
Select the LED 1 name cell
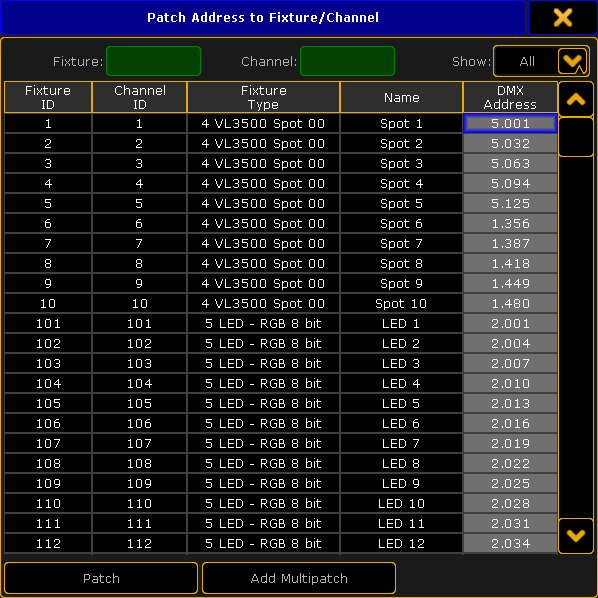click(401, 323)
